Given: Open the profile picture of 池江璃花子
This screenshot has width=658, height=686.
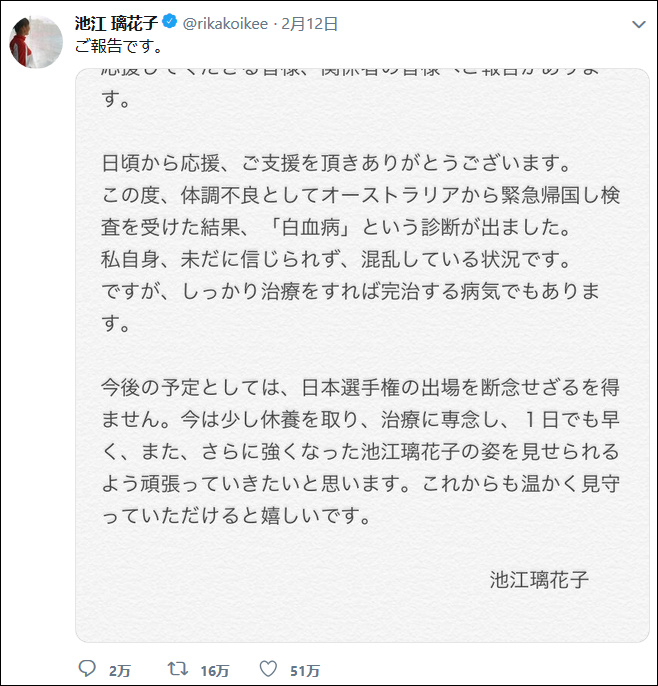Looking at the screenshot, I should click(32, 42).
